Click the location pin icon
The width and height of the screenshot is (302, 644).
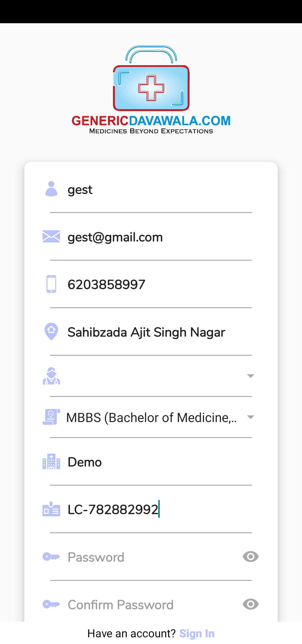click(x=51, y=332)
